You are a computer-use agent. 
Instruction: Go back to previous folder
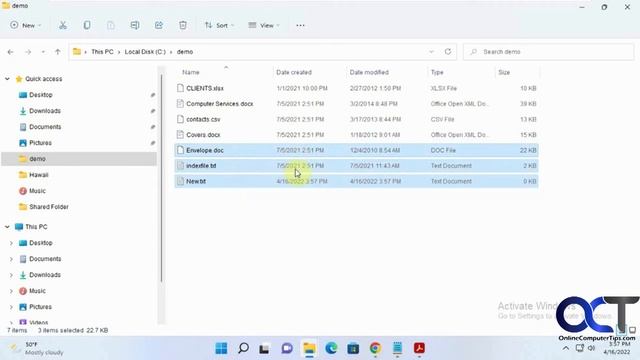click(11, 52)
